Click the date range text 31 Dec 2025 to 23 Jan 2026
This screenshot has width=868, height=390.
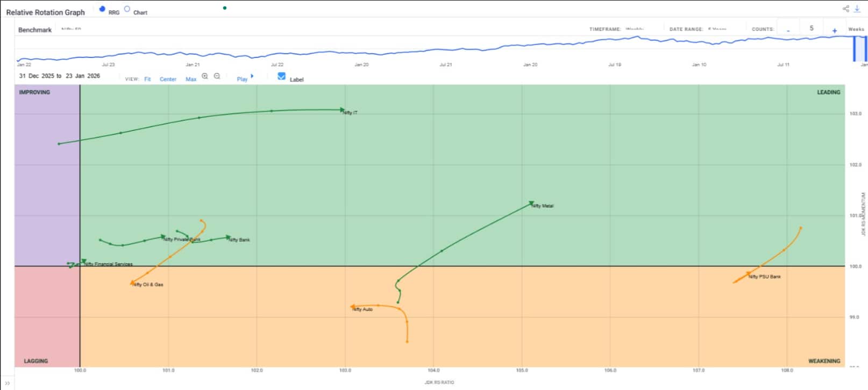coord(60,76)
